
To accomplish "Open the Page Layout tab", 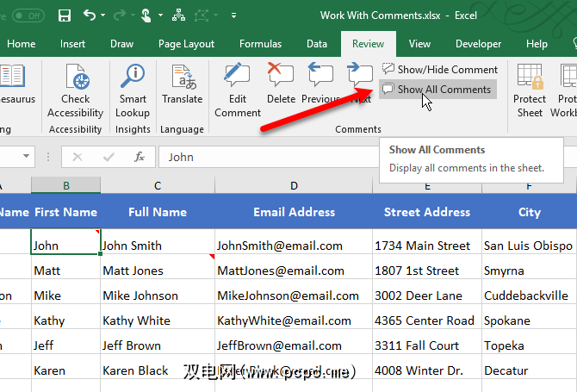I will [186, 44].
